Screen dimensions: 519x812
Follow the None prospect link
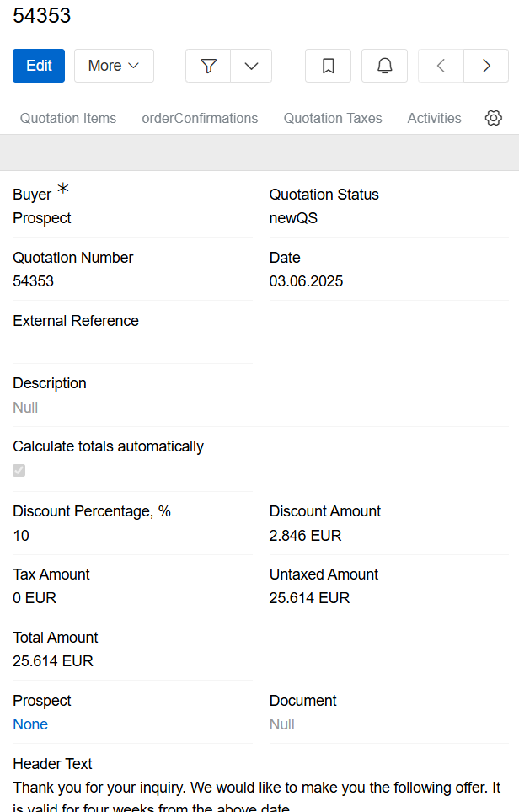[30, 724]
